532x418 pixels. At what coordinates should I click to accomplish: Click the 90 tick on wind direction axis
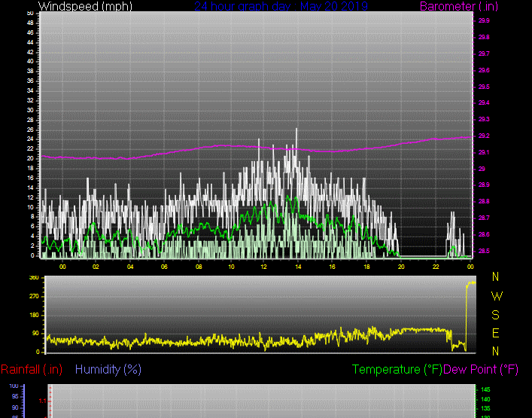tap(35, 334)
